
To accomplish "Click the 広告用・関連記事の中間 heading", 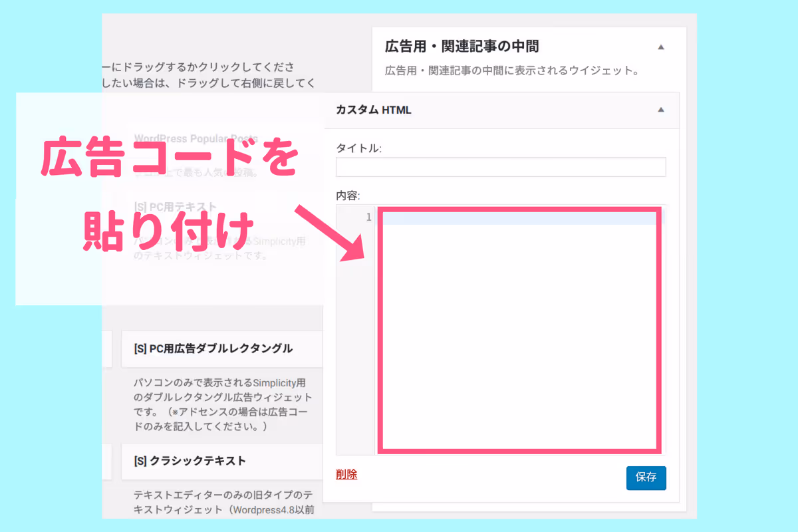I will (x=462, y=47).
